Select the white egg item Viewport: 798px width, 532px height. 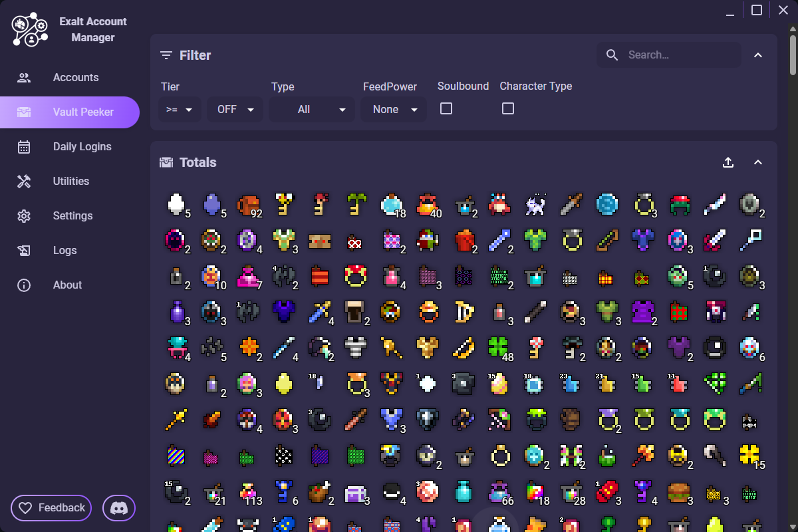(176, 204)
